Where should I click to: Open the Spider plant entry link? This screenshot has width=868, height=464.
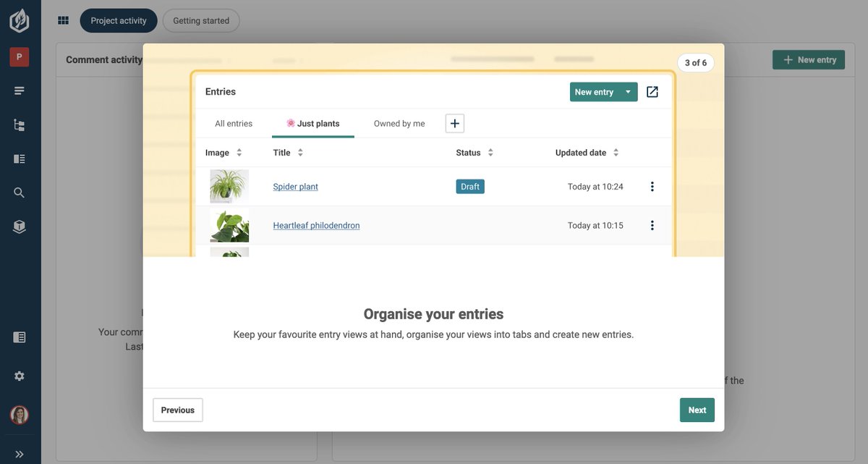[296, 187]
